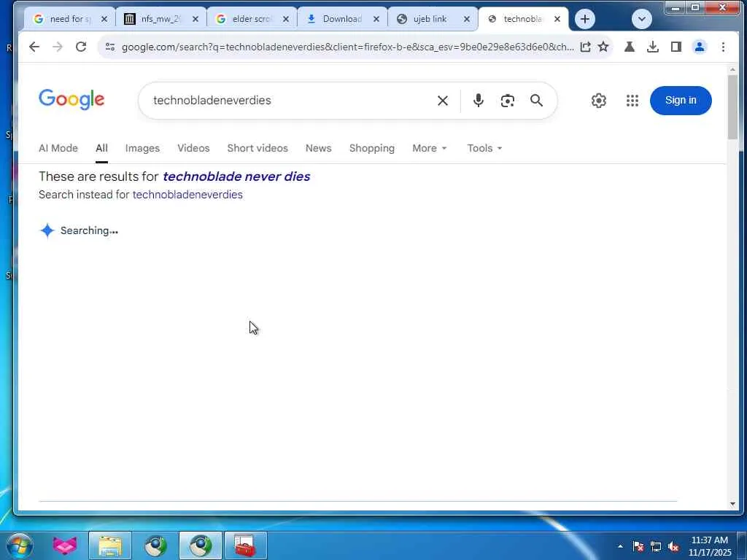Screen dimensions: 747x560
Task: Close the technoblade tab
Action: (x=557, y=19)
